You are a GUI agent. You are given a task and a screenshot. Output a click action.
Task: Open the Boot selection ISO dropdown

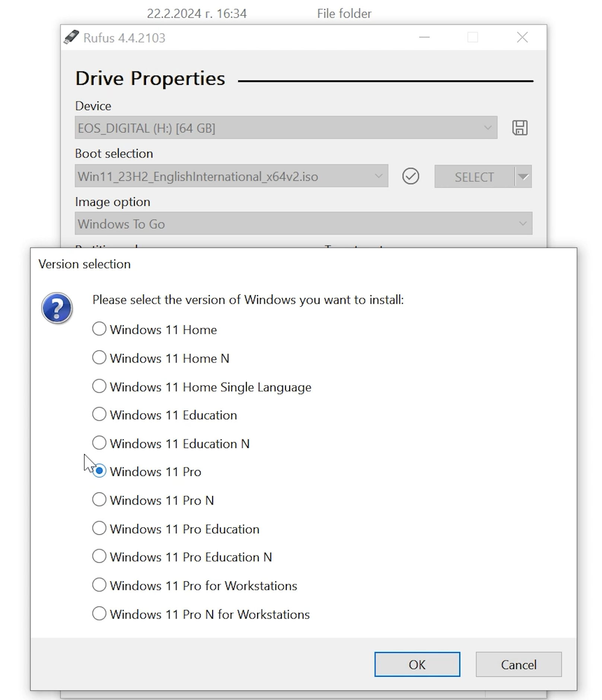pyautogui.click(x=231, y=176)
